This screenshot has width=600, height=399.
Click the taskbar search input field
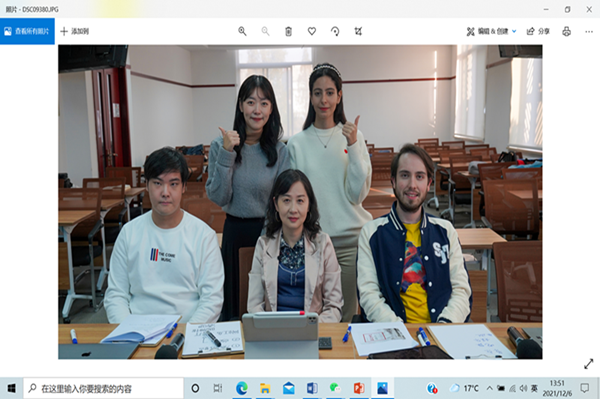click(104, 389)
